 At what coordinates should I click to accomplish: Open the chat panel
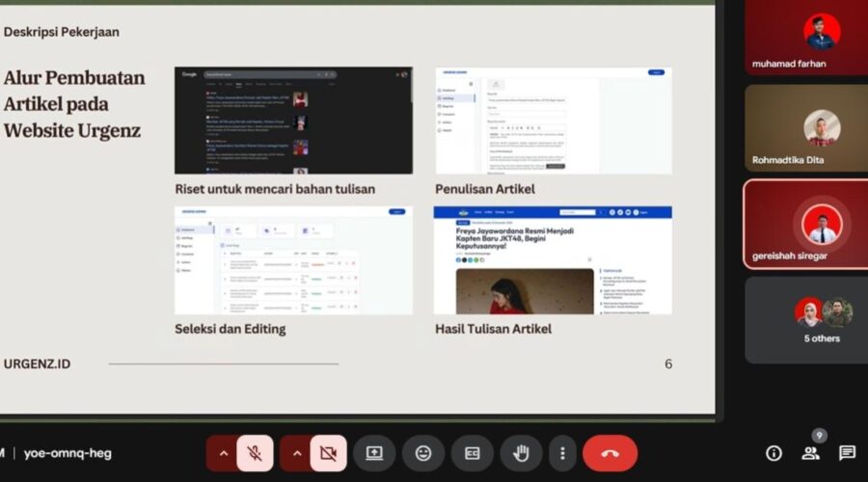tap(847, 453)
